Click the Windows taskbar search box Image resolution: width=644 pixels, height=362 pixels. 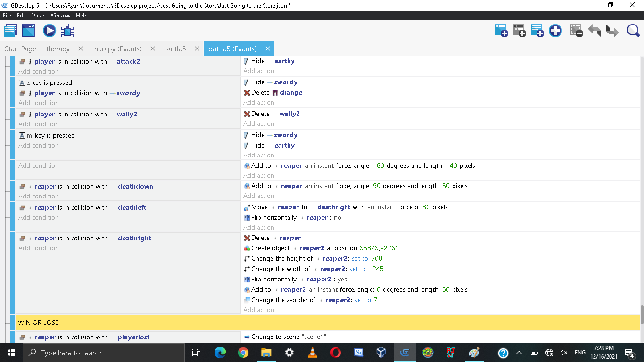(103, 353)
